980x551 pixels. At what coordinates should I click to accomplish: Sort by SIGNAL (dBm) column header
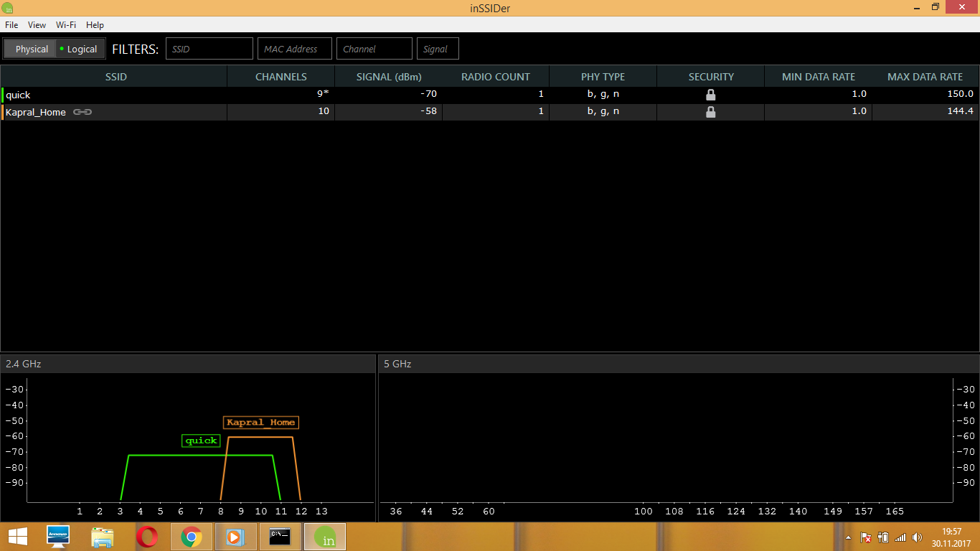point(389,77)
